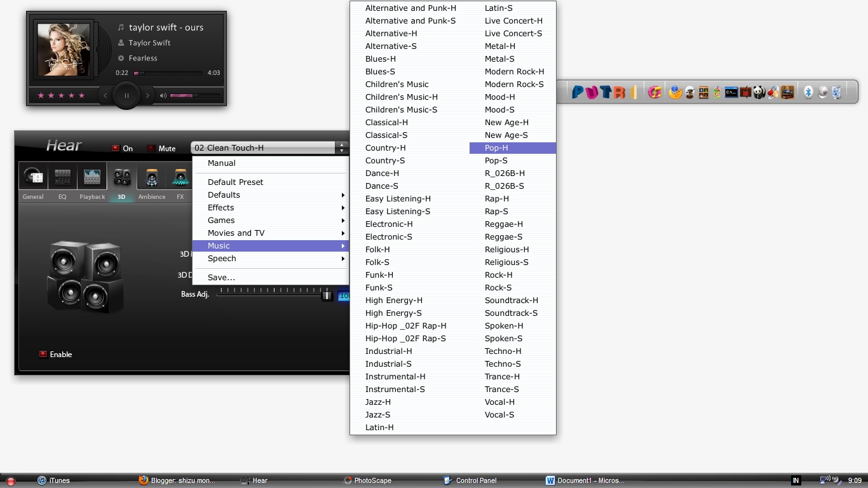This screenshot has height=488, width=868.
Task: Open the Ambience tab icon in Hear
Action: click(x=151, y=177)
